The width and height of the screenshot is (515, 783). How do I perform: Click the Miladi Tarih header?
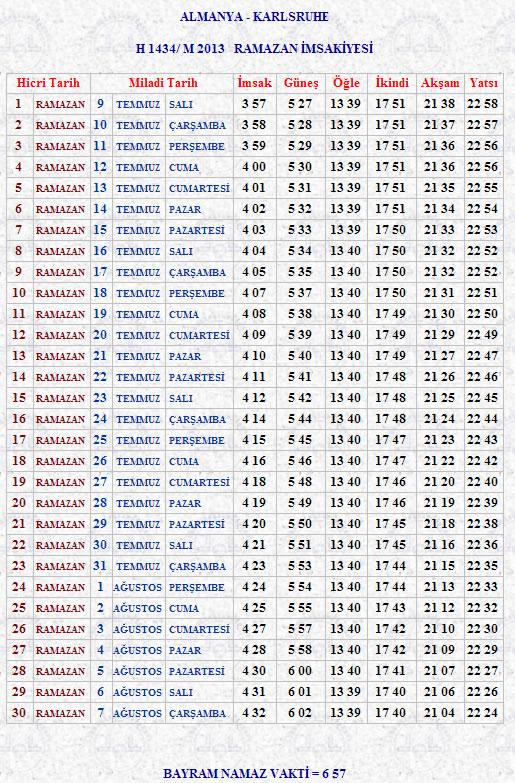click(x=163, y=83)
